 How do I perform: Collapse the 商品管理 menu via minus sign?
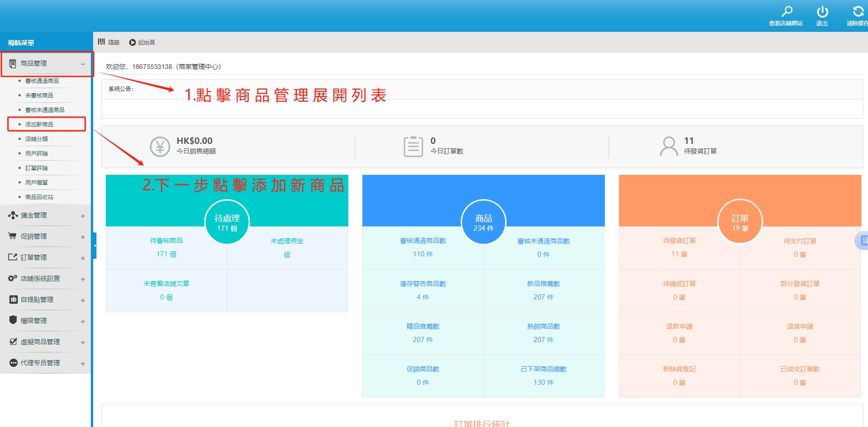tap(83, 64)
